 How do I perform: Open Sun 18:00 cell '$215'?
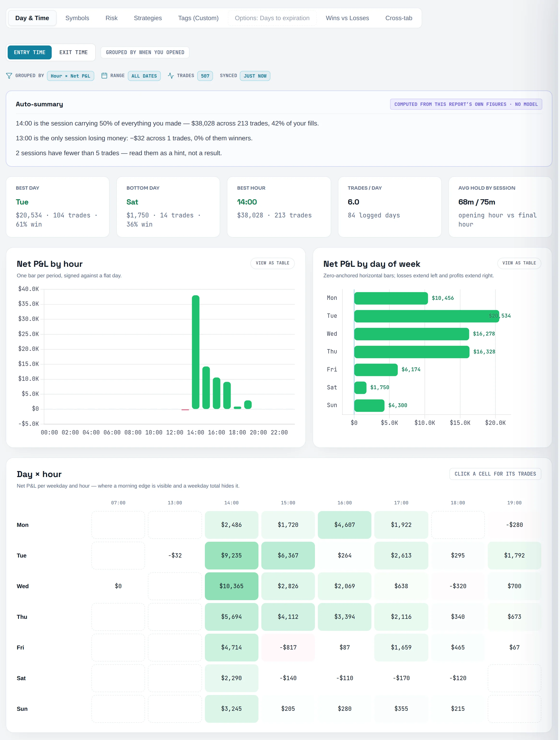(458, 709)
